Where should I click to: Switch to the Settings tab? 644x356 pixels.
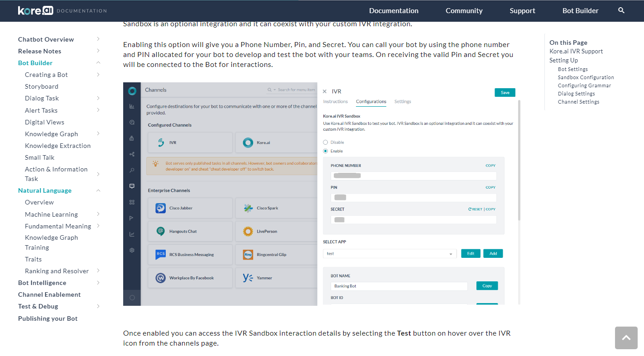coord(403,101)
